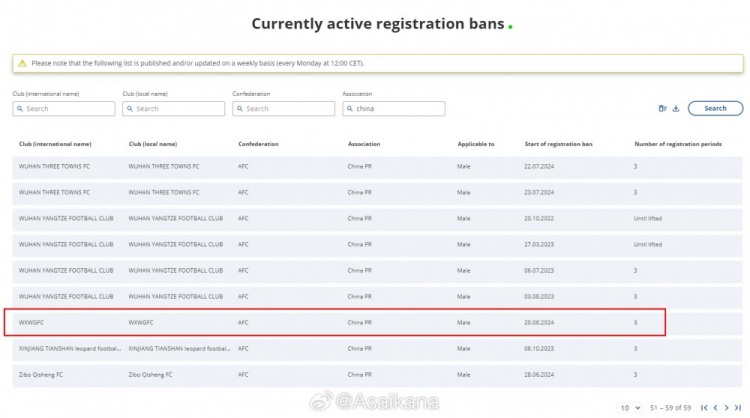Jump to the last results page

point(738,407)
